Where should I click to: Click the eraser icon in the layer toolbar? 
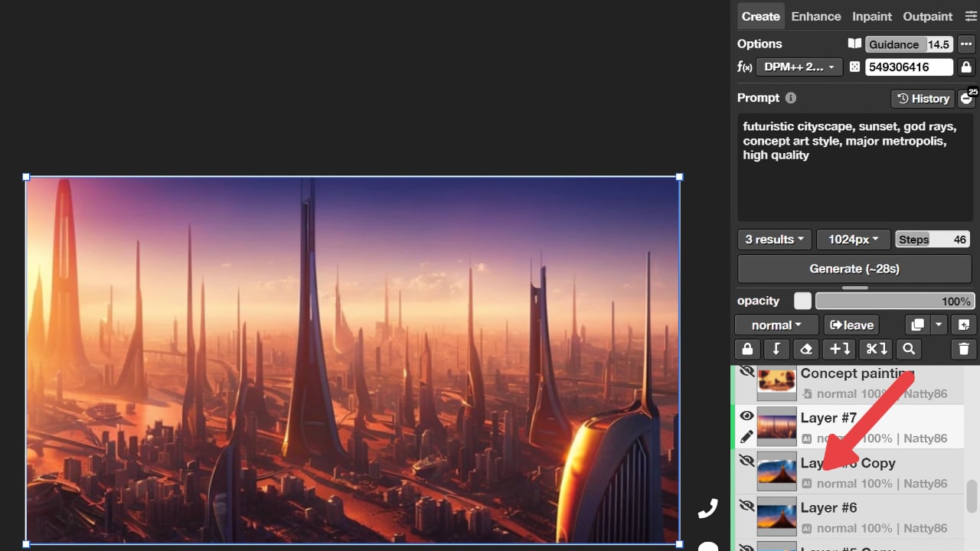[805, 349]
